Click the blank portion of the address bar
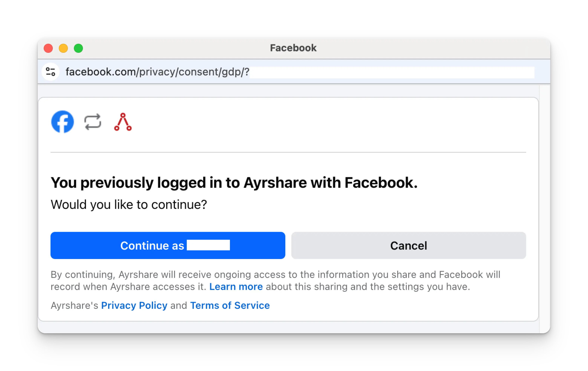Image resolution: width=588 pixels, height=371 pixels. pyautogui.click(x=391, y=72)
